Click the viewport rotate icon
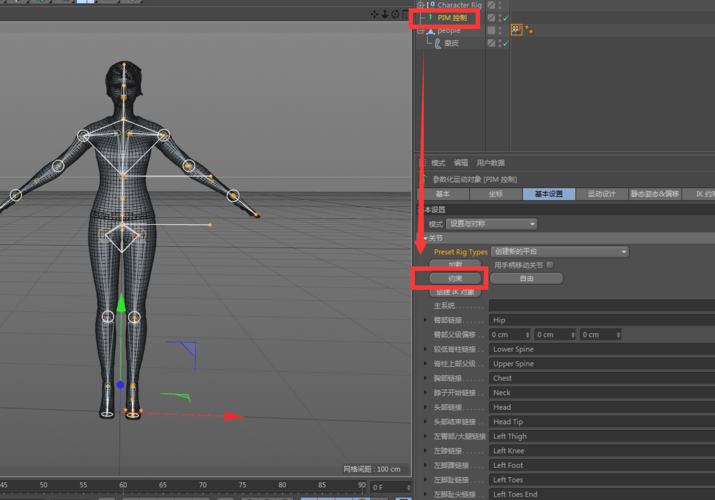715x500 pixels. (x=397, y=14)
